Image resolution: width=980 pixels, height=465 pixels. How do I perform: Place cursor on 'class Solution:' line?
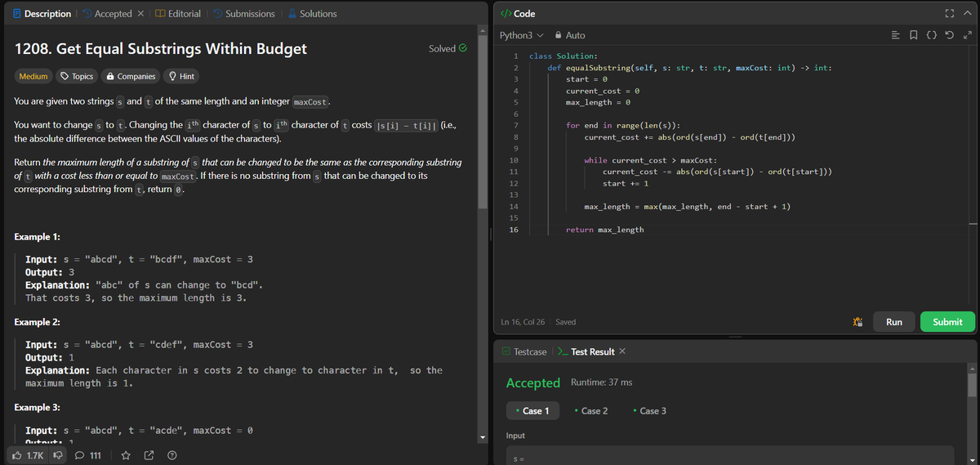563,56
